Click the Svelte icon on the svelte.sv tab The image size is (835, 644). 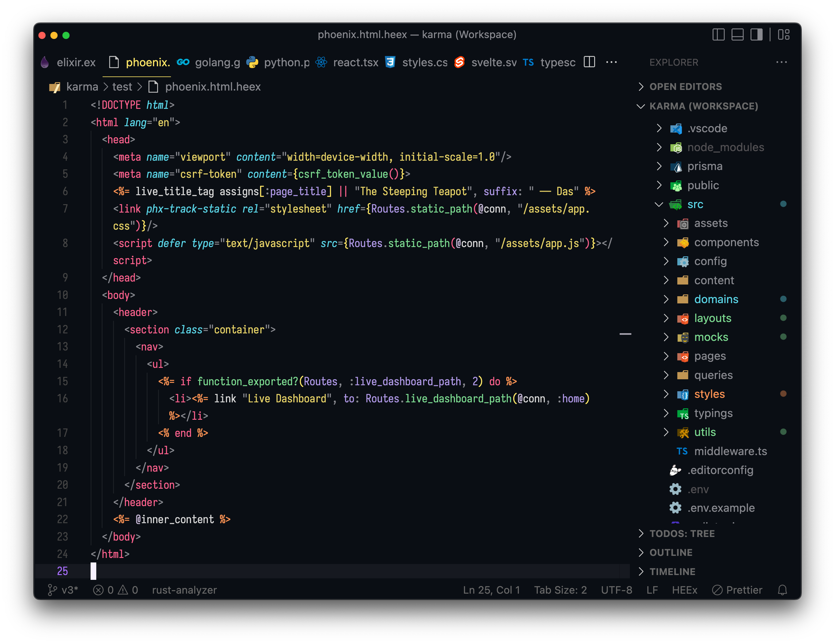coord(459,62)
